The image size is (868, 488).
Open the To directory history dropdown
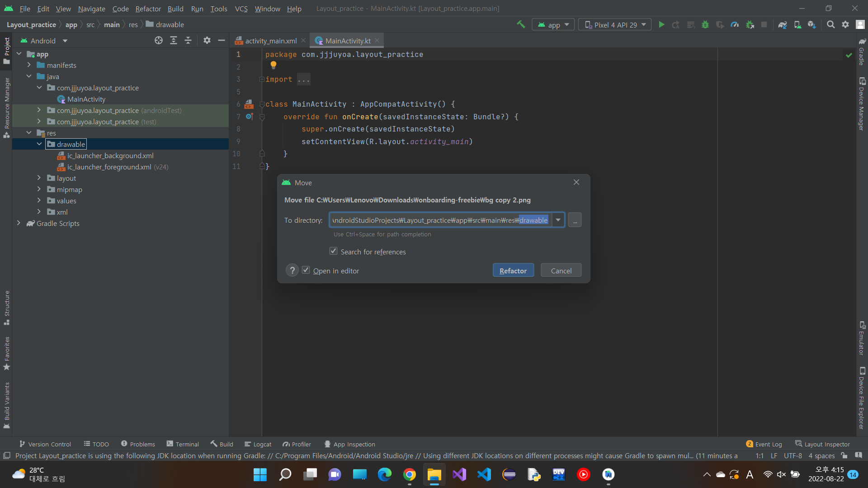558,220
